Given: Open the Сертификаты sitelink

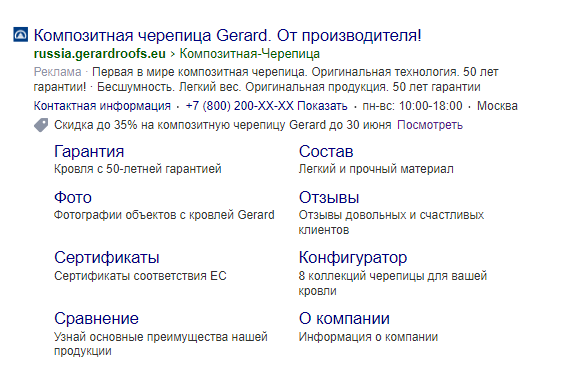Looking at the screenshot, I should coord(107,258).
